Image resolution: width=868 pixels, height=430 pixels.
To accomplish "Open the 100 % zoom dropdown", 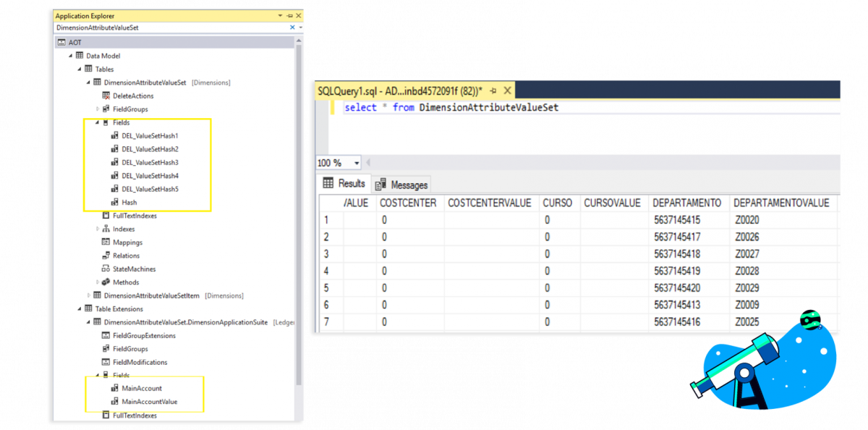I will 357,163.
